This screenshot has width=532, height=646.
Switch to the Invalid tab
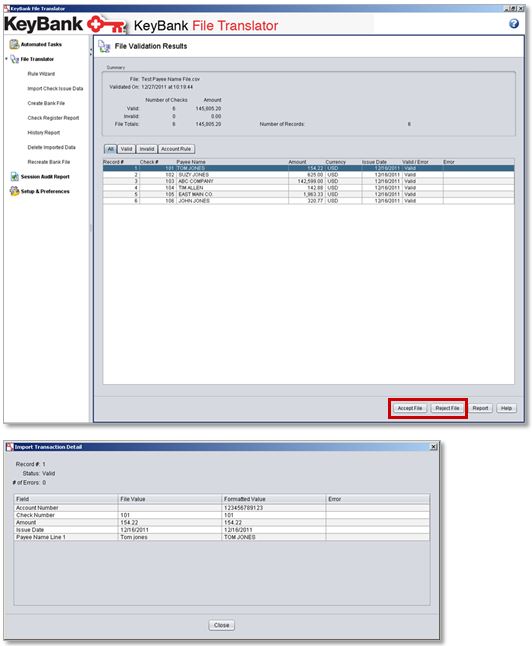[147, 149]
